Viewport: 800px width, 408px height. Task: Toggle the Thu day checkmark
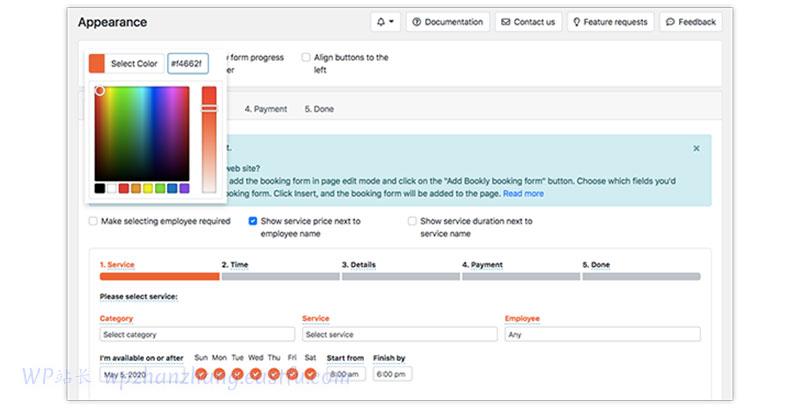pos(274,374)
